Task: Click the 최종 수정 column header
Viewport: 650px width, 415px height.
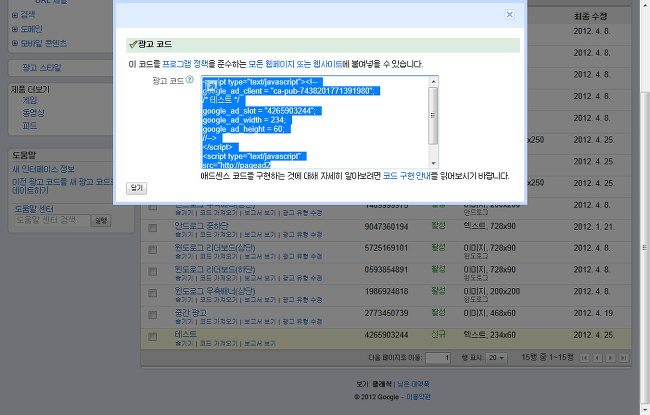Action: (x=590, y=16)
